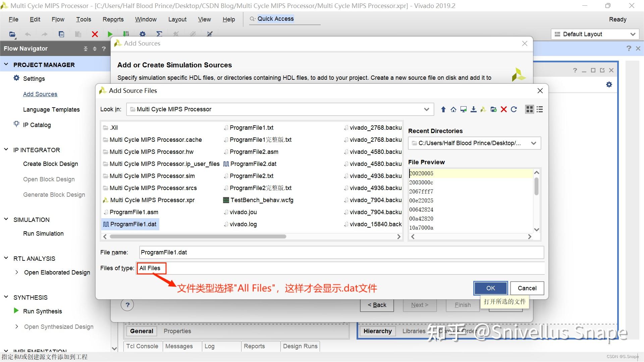Click OK to add ProgramFile1.dat
This screenshot has width=644, height=362.
coord(490,288)
